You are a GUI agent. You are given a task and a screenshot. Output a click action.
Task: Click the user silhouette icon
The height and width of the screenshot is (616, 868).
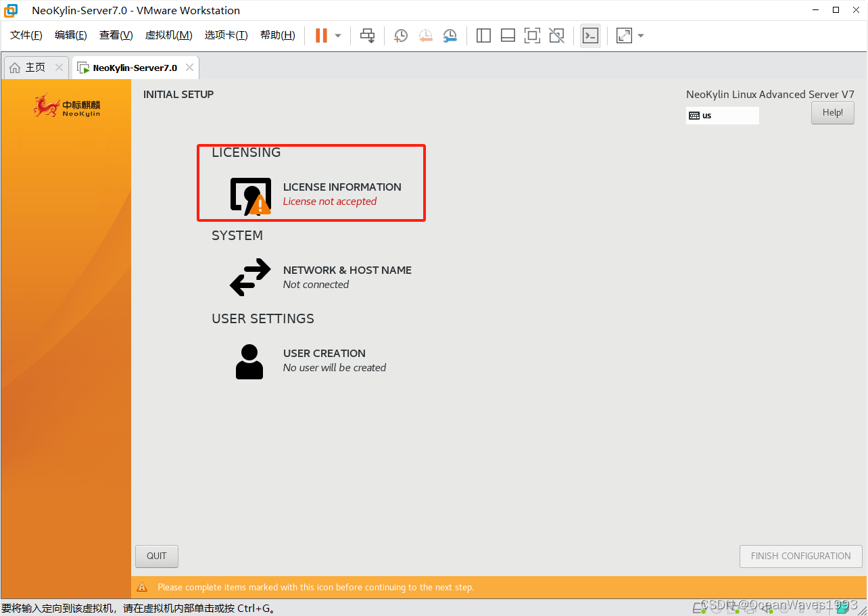coord(249,362)
